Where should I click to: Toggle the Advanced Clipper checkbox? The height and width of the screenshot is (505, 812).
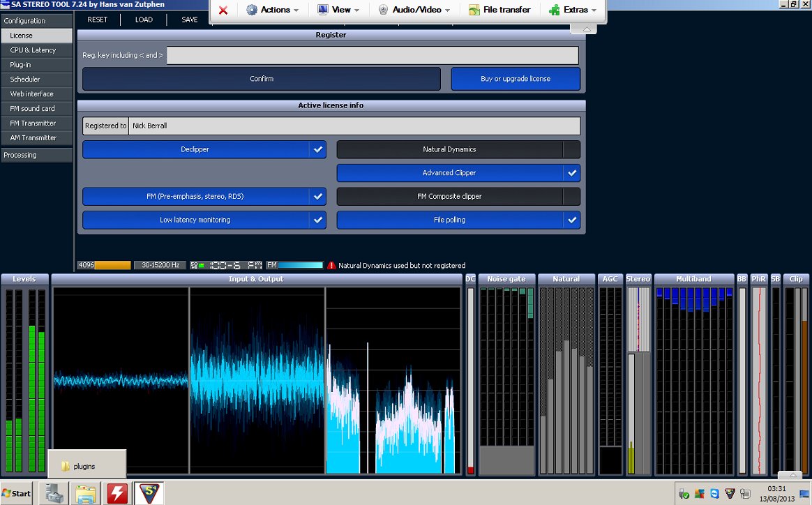(572, 173)
